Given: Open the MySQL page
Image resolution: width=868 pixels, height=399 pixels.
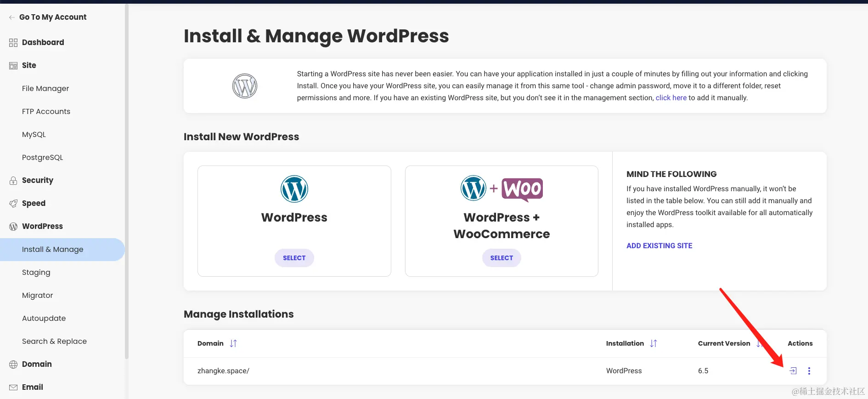Looking at the screenshot, I should pos(34,135).
